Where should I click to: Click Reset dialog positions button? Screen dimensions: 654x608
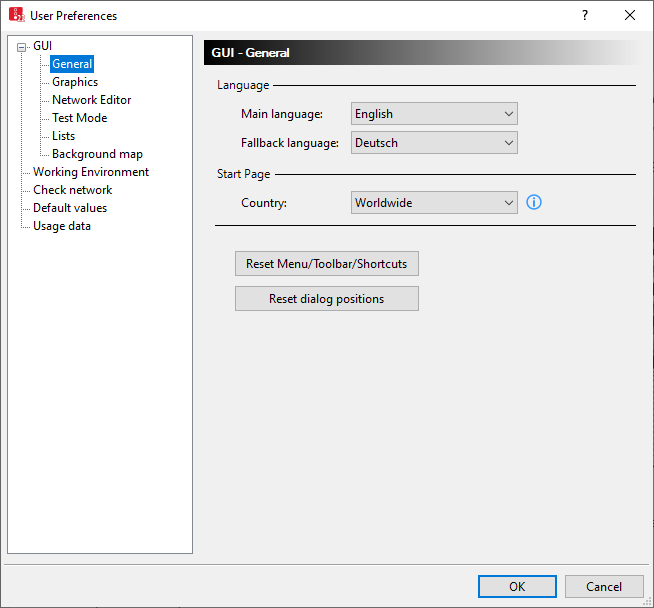click(326, 299)
